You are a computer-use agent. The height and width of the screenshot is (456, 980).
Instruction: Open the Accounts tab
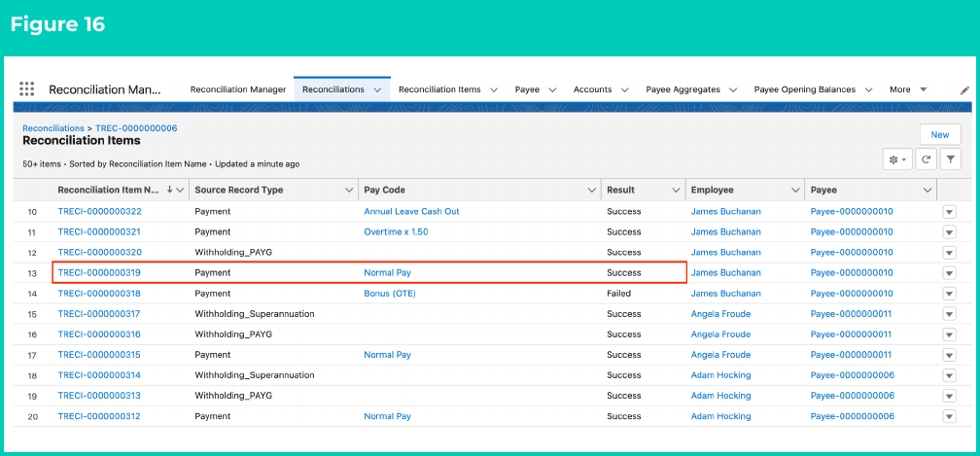pyautogui.click(x=592, y=89)
